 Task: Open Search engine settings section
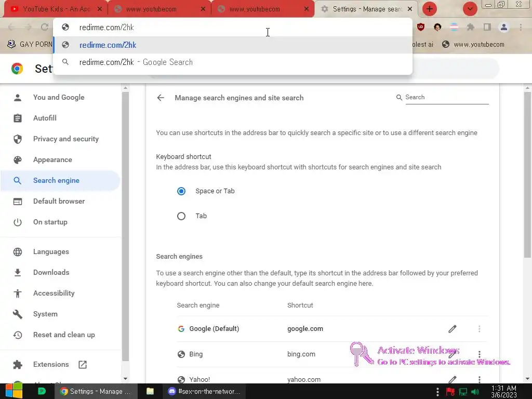point(60,180)
